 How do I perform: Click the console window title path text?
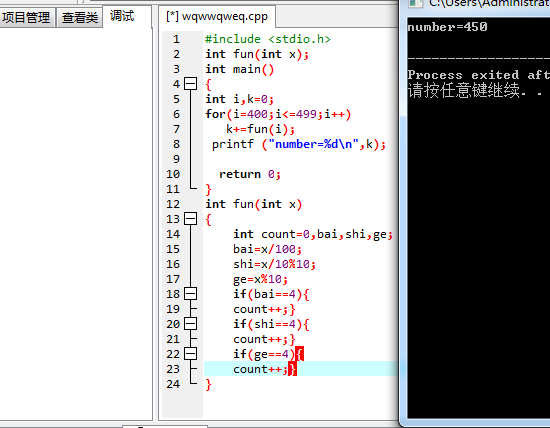coord(489,4)
